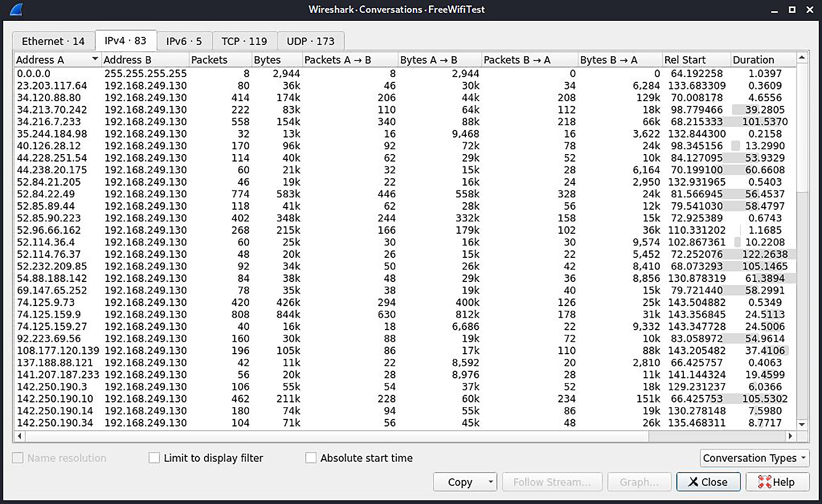
Task: Sort by Address A column header
Action: pos(57,59)
